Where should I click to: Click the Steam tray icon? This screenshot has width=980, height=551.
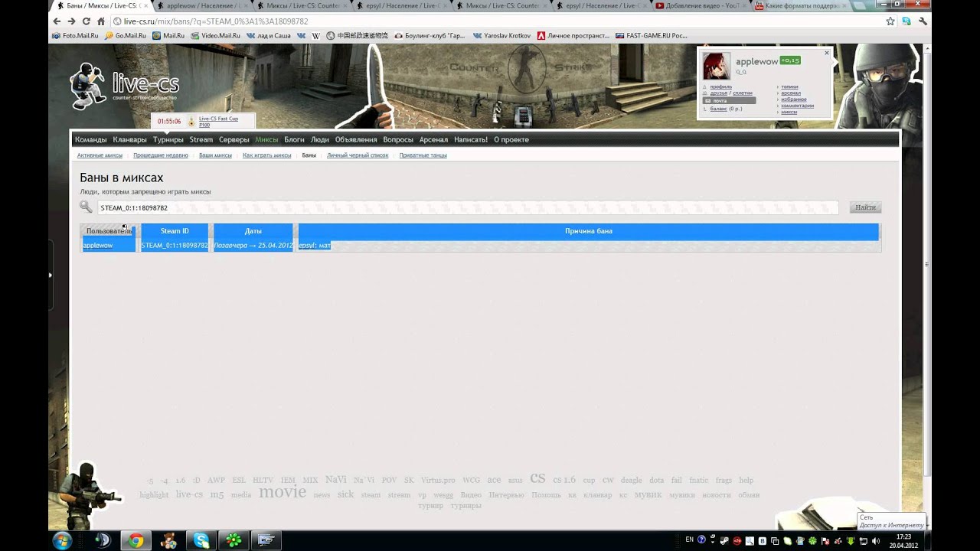tap(724, 540)
